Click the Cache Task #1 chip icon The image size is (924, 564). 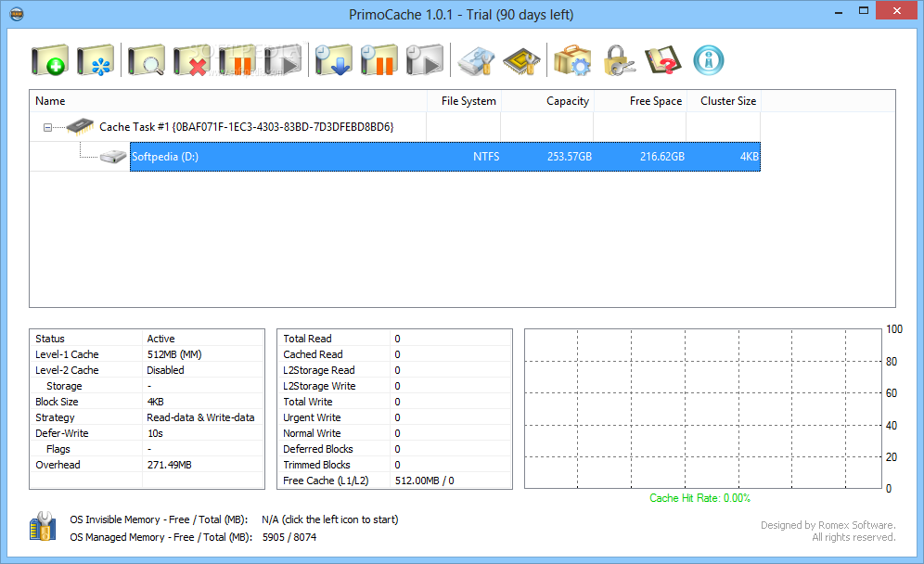80,126
